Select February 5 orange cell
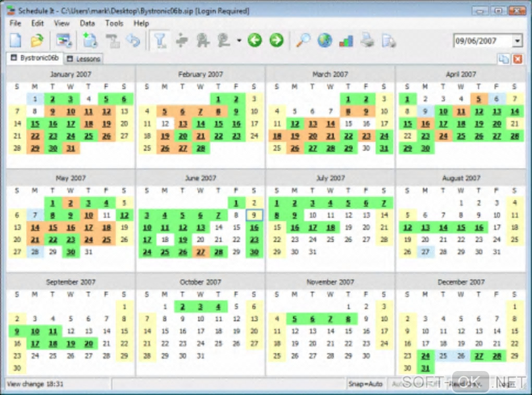This screenshot has height=395, width=532. (x=164, y=111)
